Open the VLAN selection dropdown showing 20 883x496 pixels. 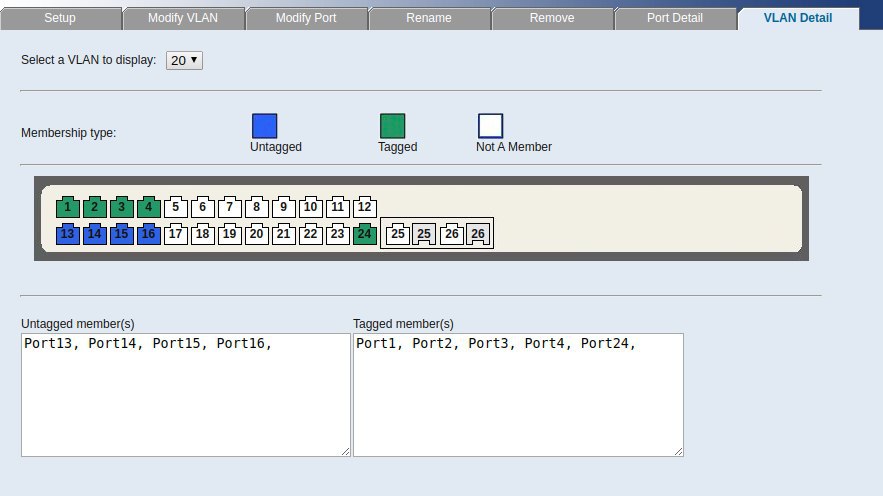tap(184, 60)
